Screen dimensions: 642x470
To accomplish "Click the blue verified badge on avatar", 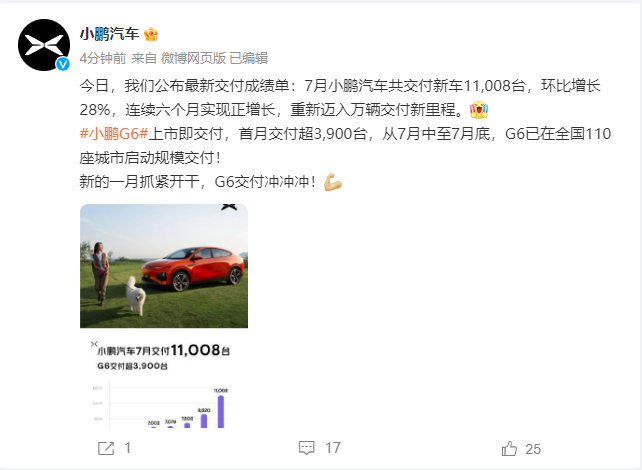I will (63, 64).
